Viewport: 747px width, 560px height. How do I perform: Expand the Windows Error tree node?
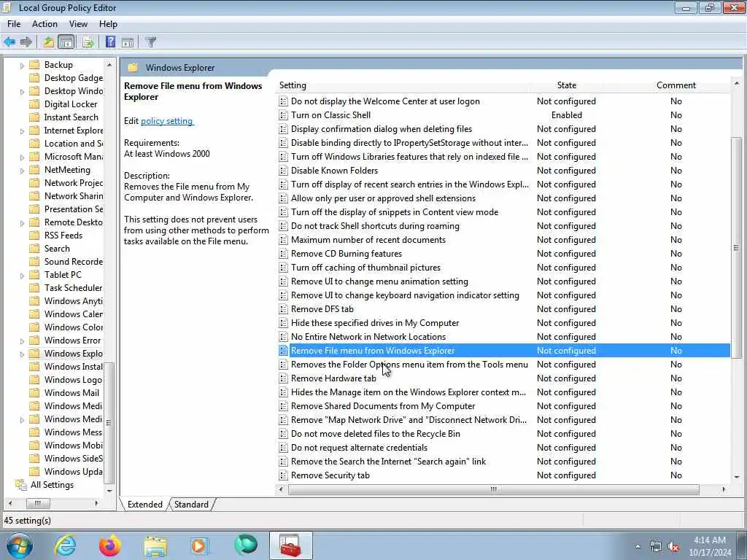(22, 341)
